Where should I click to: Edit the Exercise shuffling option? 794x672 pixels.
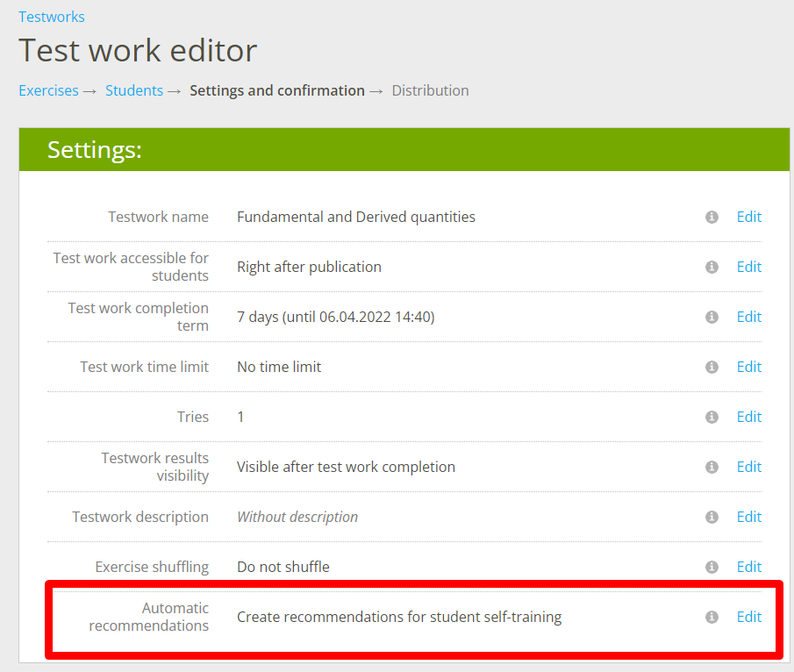click(748, 567)
